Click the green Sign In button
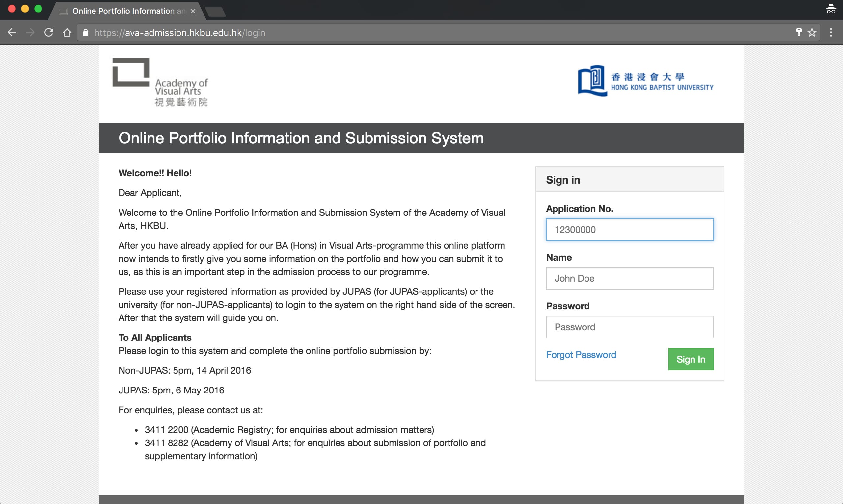The width and height of the screenshot is (843, 504). tap(691, 359)
